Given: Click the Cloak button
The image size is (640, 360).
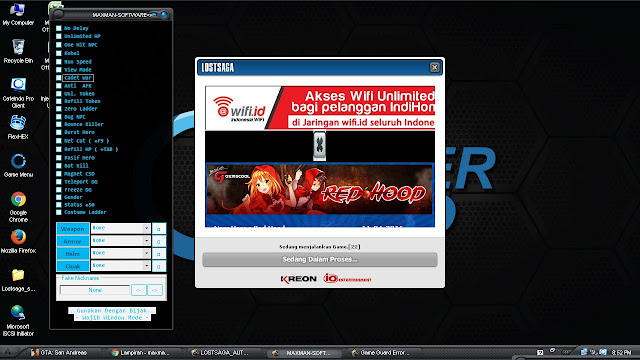Looking at the screenshot, I should coord(73,266).
